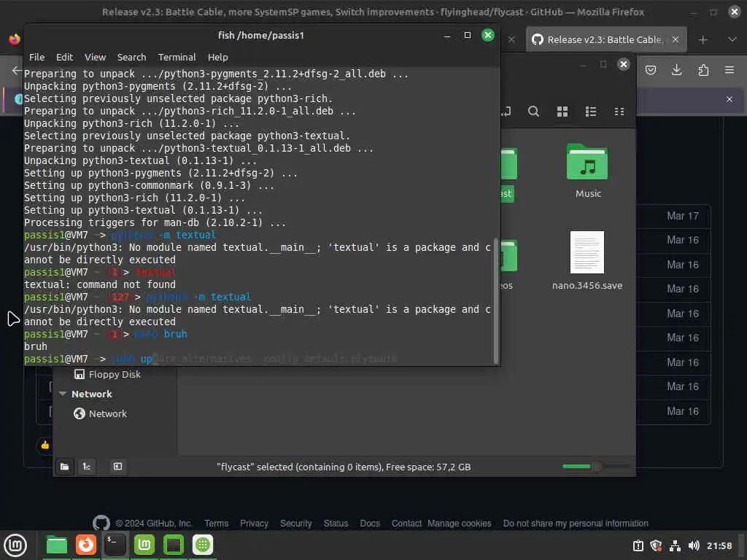Close the tab left of Release v2.3

coord(511,39)
